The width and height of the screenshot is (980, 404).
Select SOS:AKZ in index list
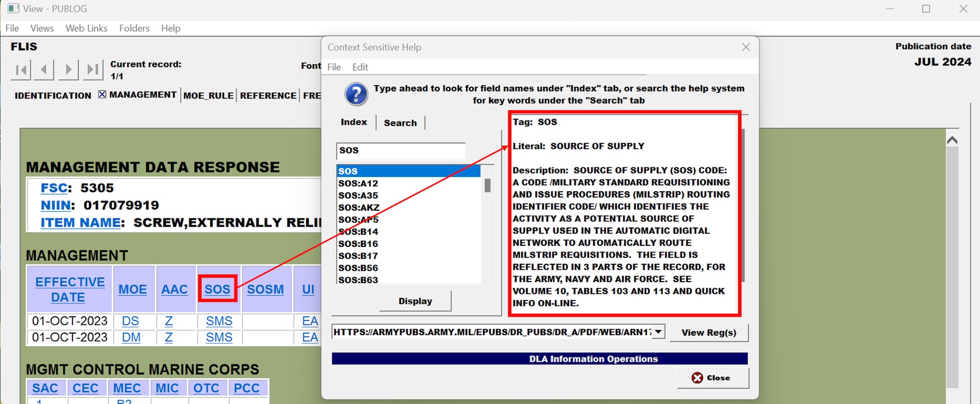pyautogui.click(x=408, y=208)
